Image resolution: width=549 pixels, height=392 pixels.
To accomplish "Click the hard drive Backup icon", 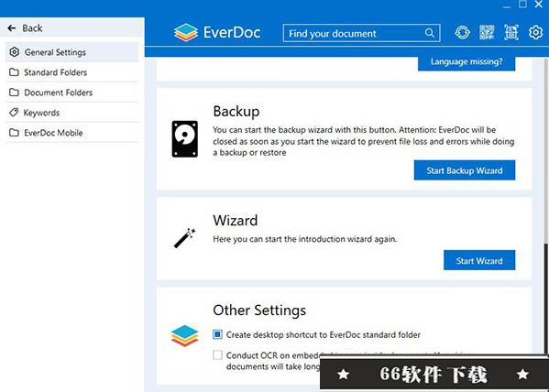I will (x=185, y=139).
